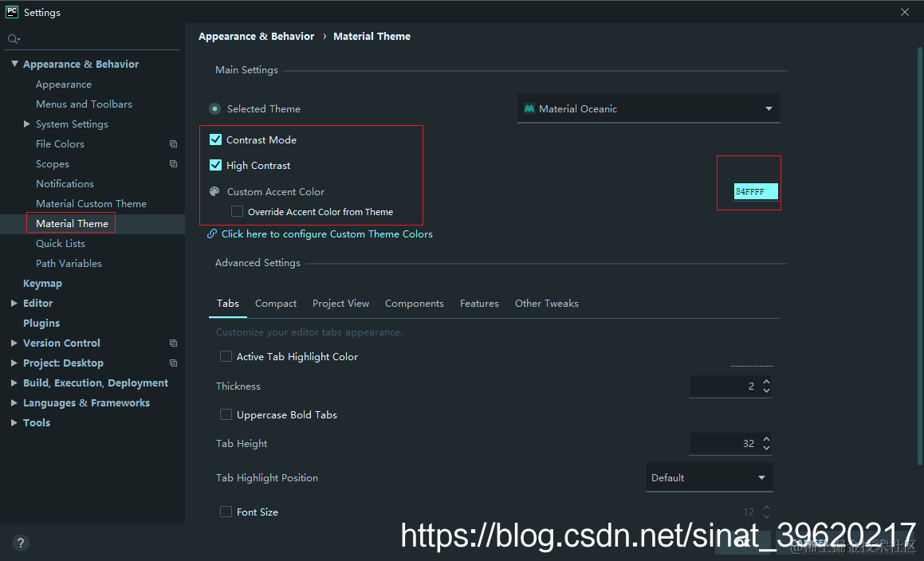
Task: Click the Custom Accent Color palette icon
Action: click(214, 191)
